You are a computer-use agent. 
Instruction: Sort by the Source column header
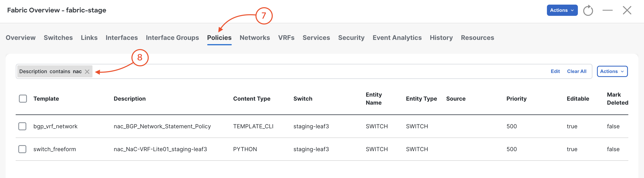pos(456,99)
